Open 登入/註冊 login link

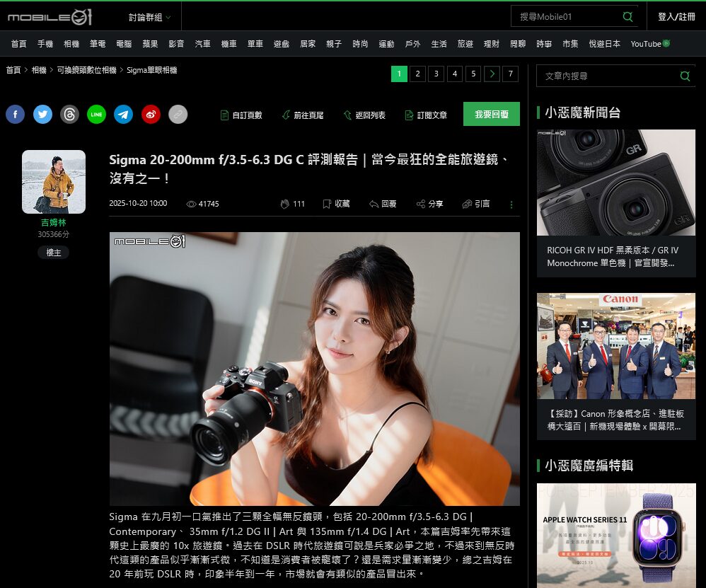pyautogui.click(x=676, y=16)
